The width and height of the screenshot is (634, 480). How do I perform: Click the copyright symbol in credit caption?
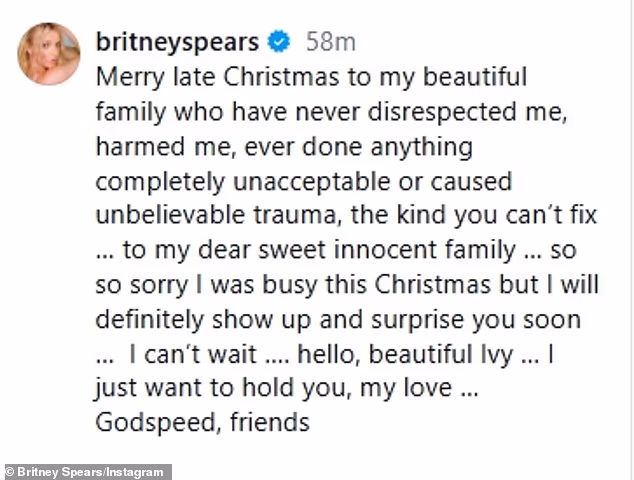click(x=11, y=471)
